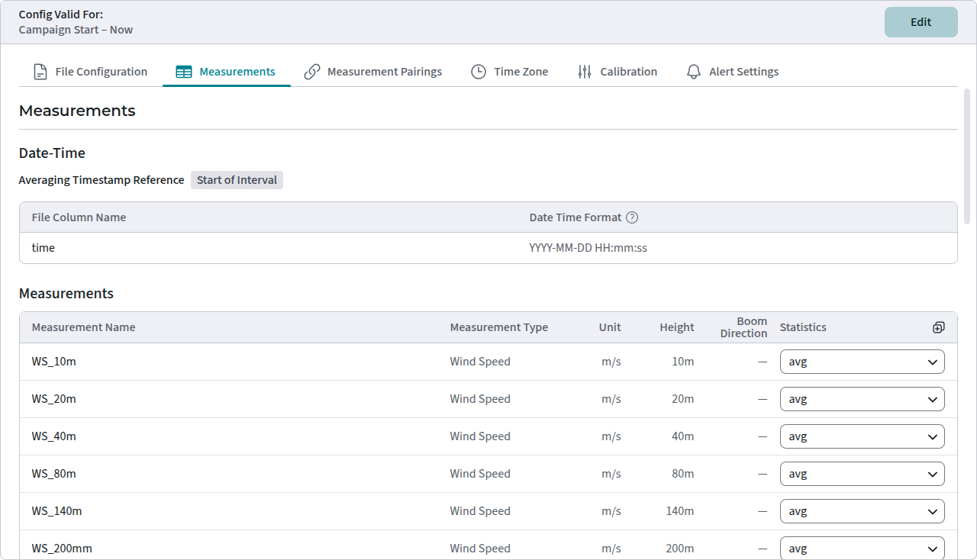Open Statistics dropdown for WS_10m
Screen dimensions: 977x560
pos(863,362)
